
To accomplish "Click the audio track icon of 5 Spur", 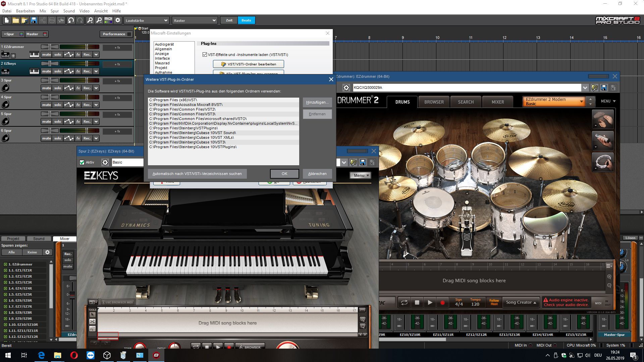I will (5, 121).
